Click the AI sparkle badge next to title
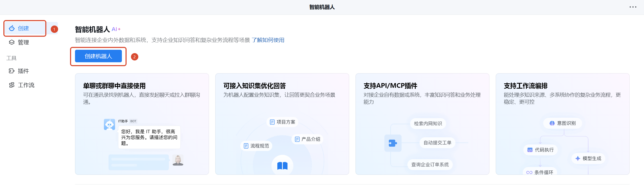Screen dimensions: 644x186 (116, 29)
